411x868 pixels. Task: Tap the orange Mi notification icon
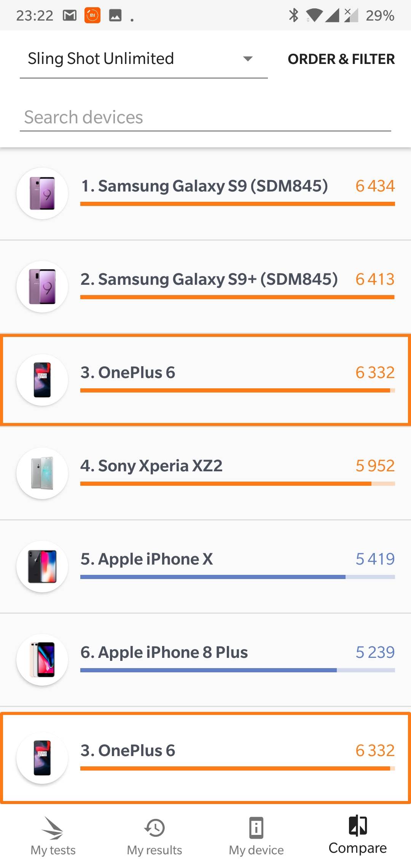pos(92,15)
